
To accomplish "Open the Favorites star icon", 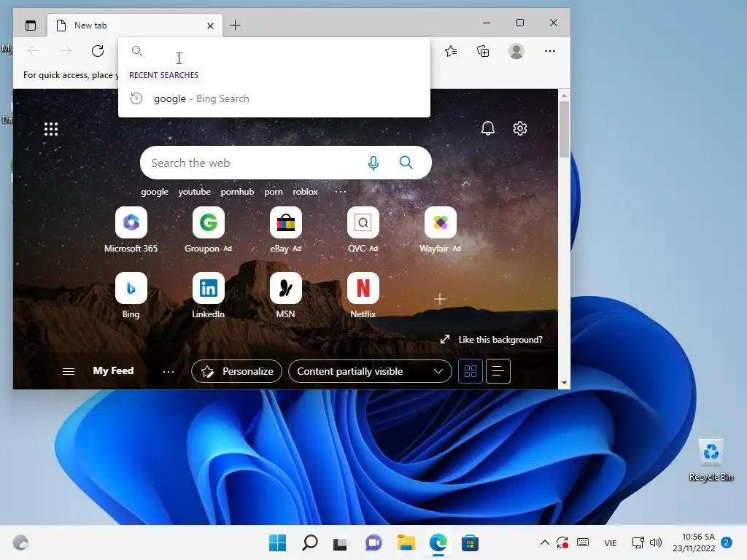I will [451, 51].
